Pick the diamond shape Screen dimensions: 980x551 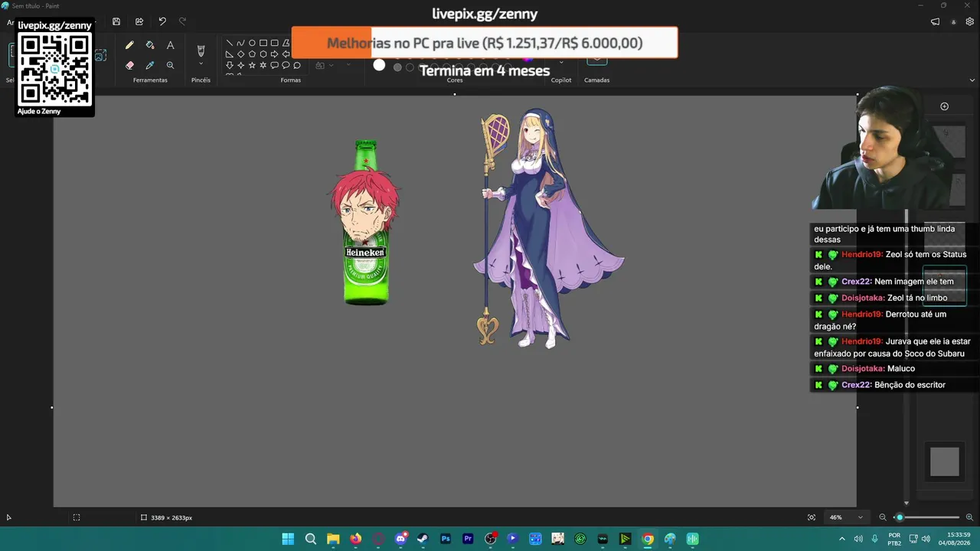click(x=240, y=54)
